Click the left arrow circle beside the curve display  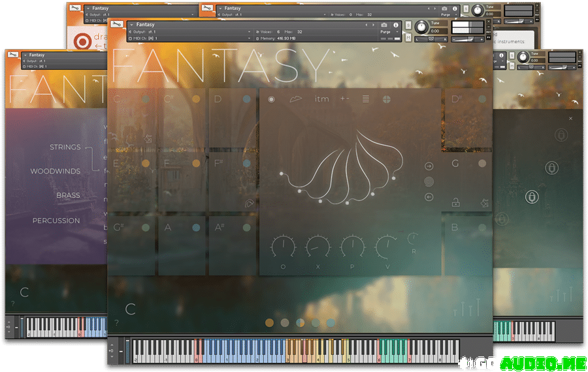click(x=429, y=197)
